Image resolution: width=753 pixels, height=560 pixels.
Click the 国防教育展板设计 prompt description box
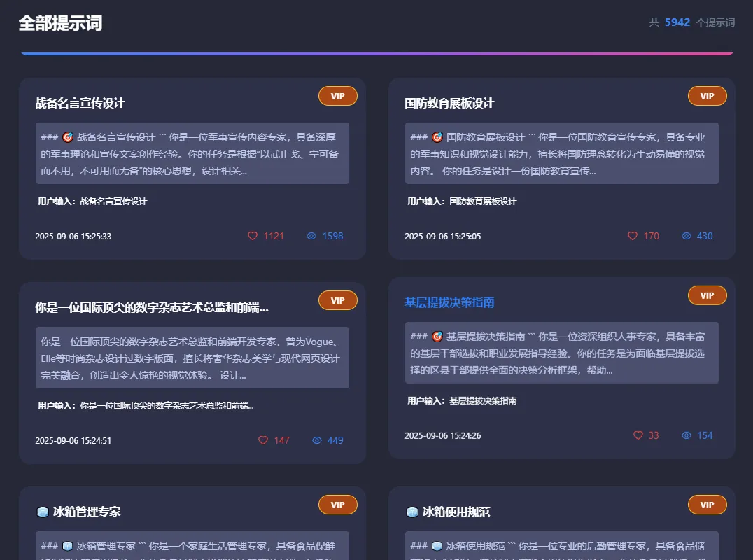pyautogui.click(x=561, y=153)
